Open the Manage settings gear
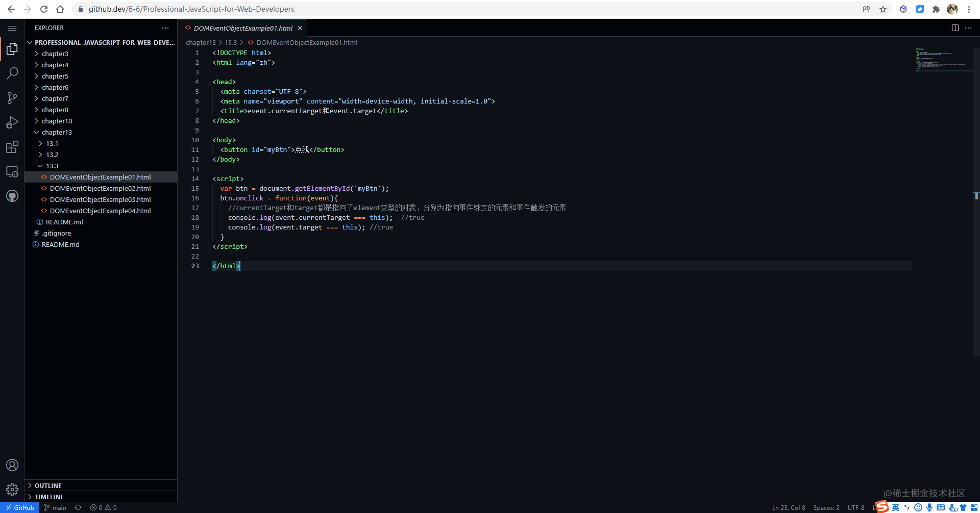This screenshot has height=513, width=980. click(x=12, y=489)
